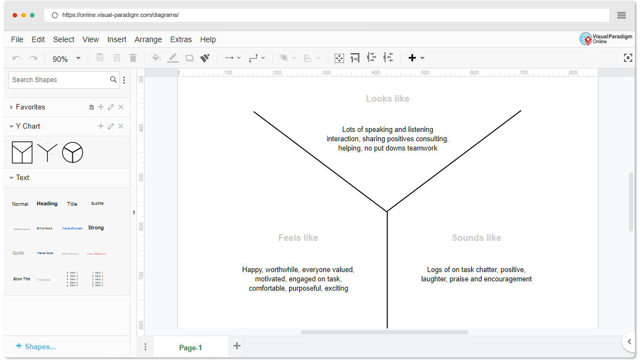Select the plain Y chart shape
Image resolution: width=641 pixels, height=364 pixels.
point(48,152)
